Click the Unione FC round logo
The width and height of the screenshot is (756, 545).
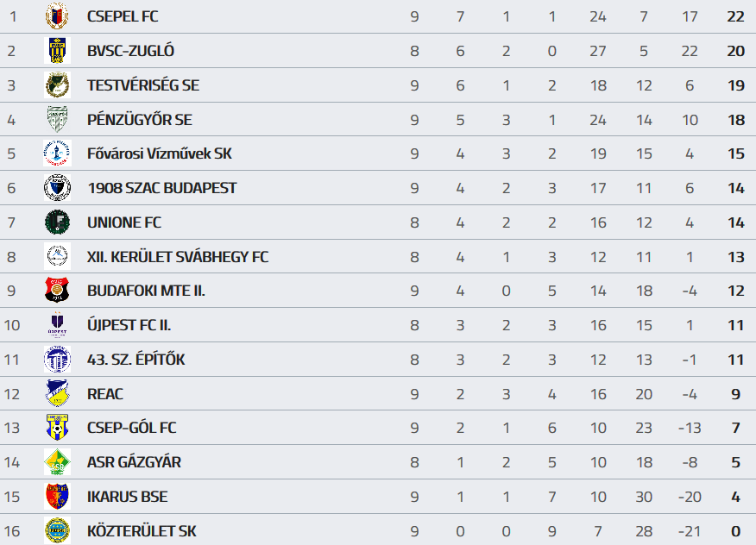(57, 222)
